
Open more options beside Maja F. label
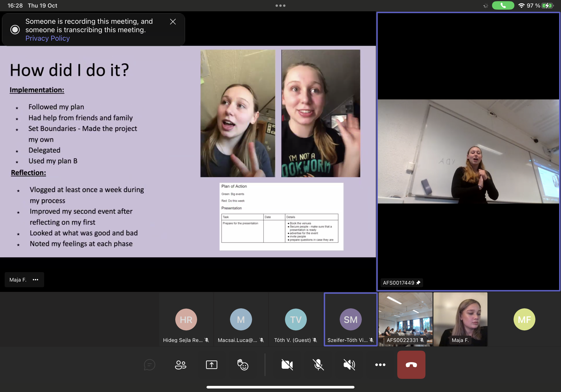35,280
